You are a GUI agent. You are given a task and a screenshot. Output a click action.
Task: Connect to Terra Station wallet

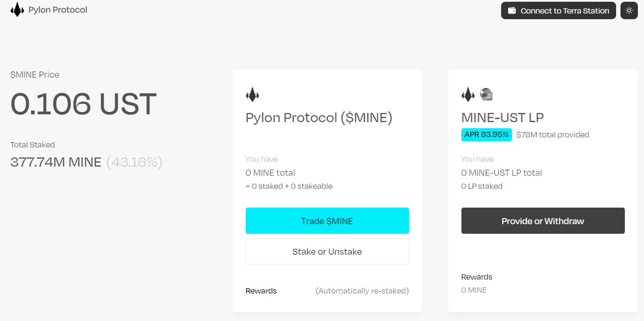558,10
